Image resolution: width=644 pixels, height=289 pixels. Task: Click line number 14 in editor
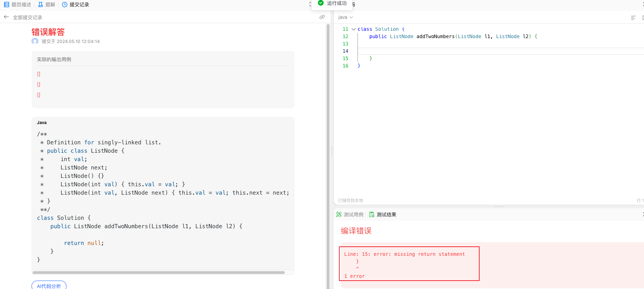pyautogui.click(x=345, y=51)
